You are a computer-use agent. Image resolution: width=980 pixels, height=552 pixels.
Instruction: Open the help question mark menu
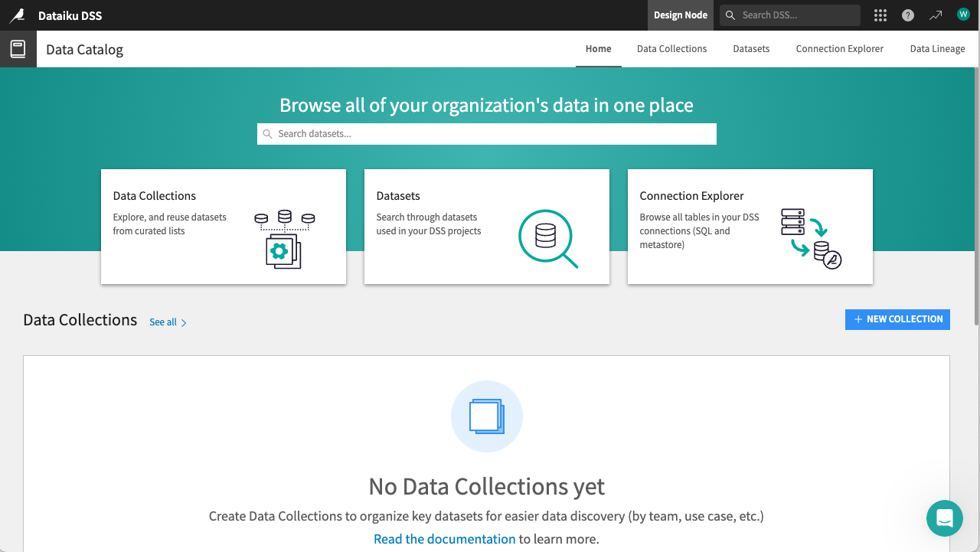908,15
